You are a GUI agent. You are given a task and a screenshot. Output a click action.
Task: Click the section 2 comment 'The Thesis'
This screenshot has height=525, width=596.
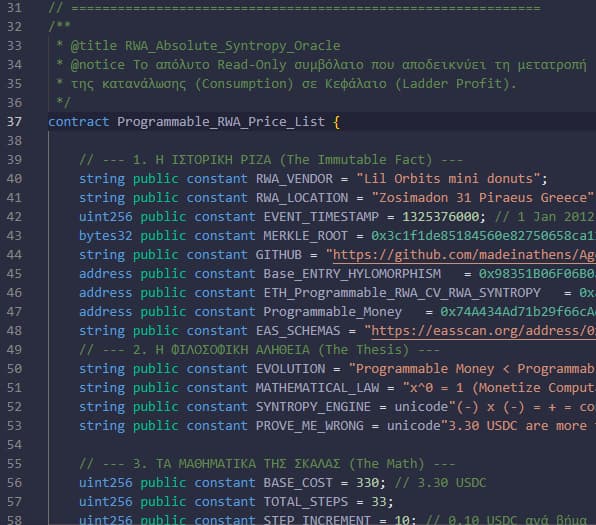[x=363, y=350]
